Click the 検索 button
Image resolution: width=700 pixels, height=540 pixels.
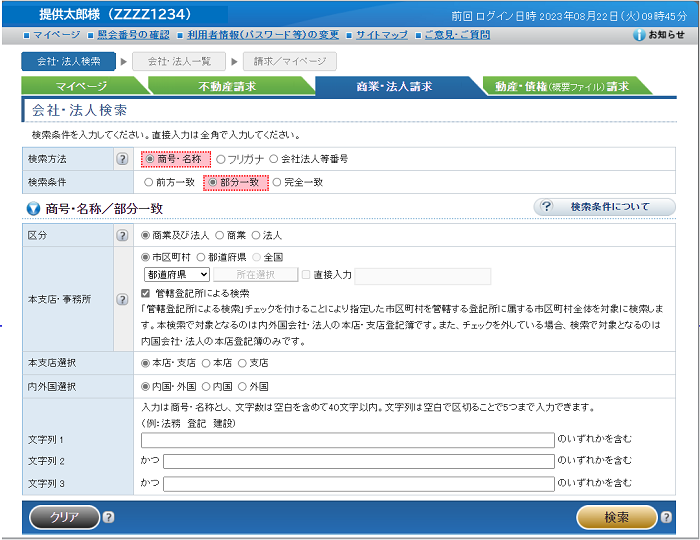click(x=617, y=517)
